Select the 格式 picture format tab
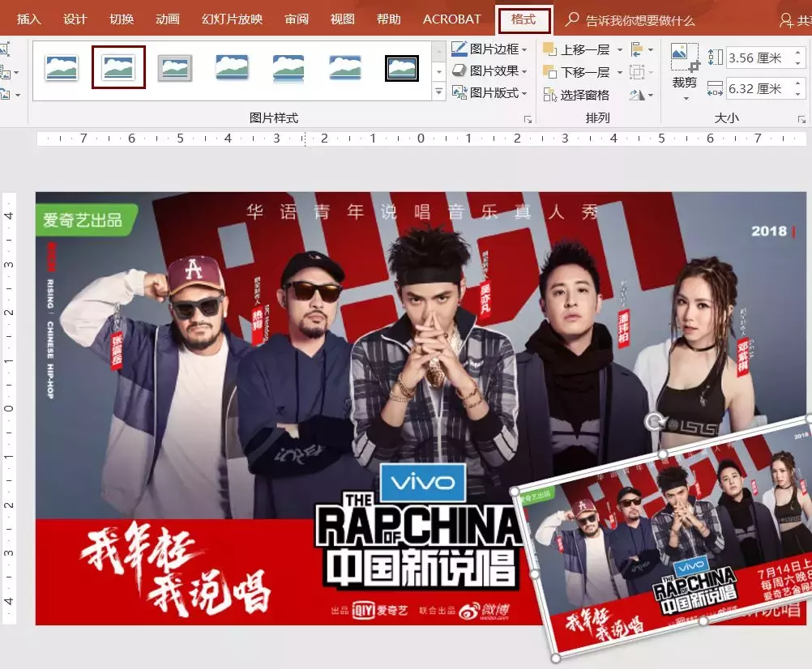The image size is (812, 669). point(524,19)
